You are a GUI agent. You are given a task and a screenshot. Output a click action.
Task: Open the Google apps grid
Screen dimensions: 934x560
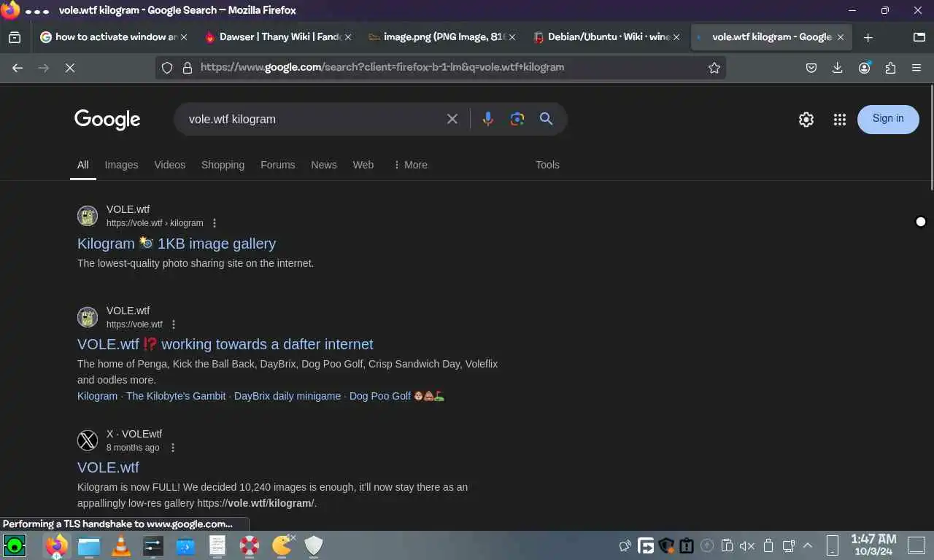[840, 120]
